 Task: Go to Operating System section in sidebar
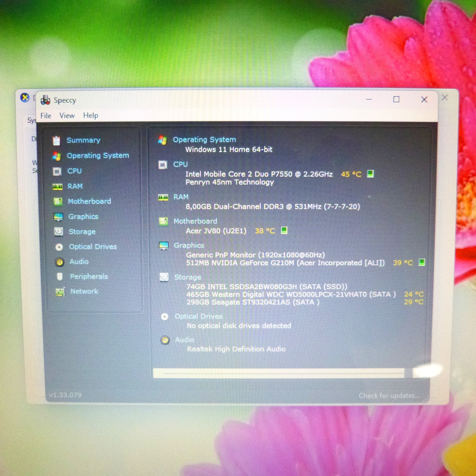[x=98, y=156]
